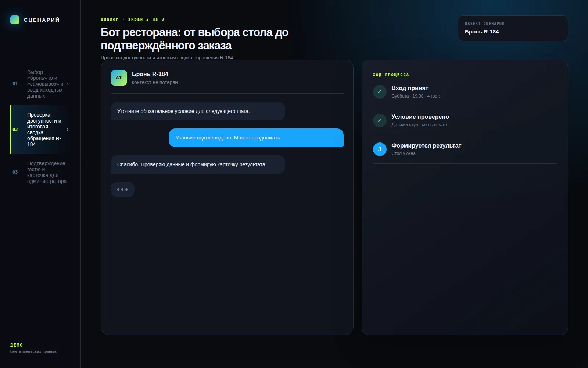Click the blue message Условие подтверждено

256,138
